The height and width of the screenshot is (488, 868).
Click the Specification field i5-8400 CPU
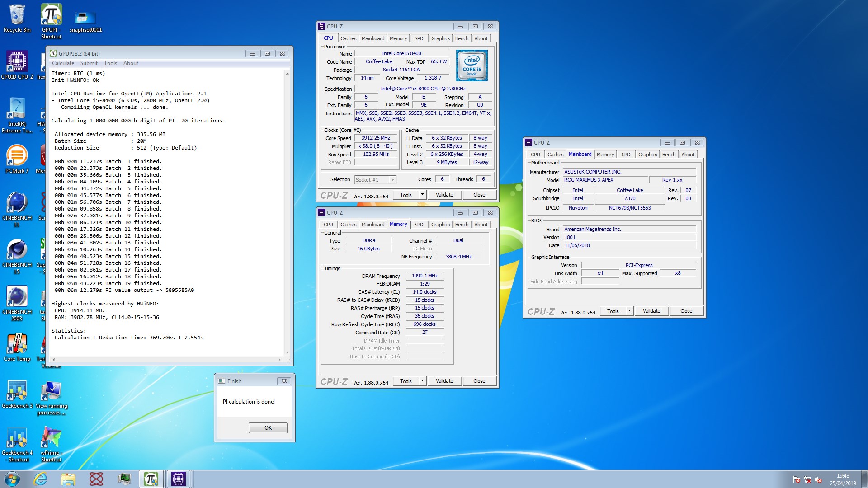click(x=423, y=89)
